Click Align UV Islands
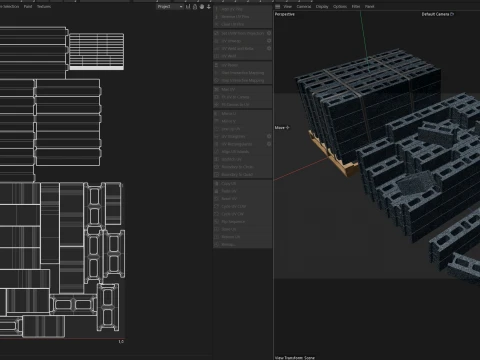Screen dimensions: 480x360 [x=243, y=152]
